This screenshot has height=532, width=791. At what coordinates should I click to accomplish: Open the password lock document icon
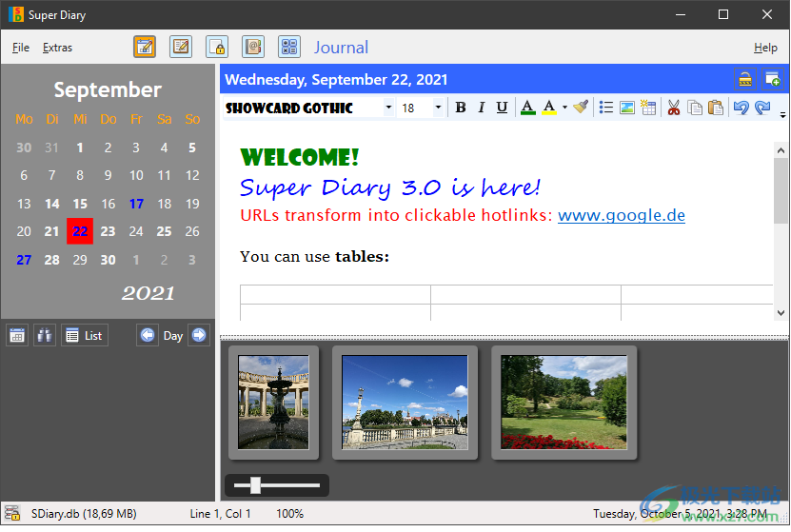click(217, 47)
